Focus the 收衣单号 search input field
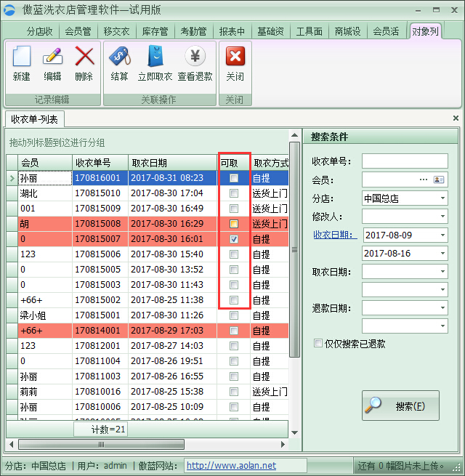The height and width of the screenshot is (476, 465). point(405,161)
